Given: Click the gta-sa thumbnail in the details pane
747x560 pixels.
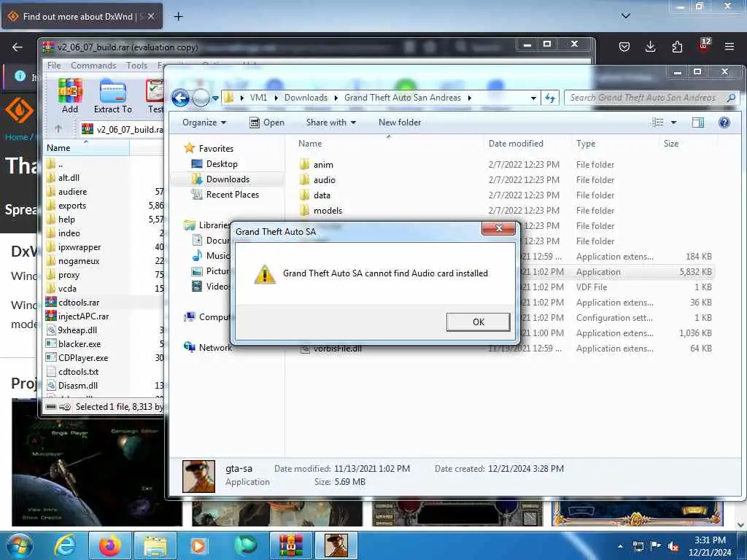Looking at the screenshot, I should (x=198, y=475).
